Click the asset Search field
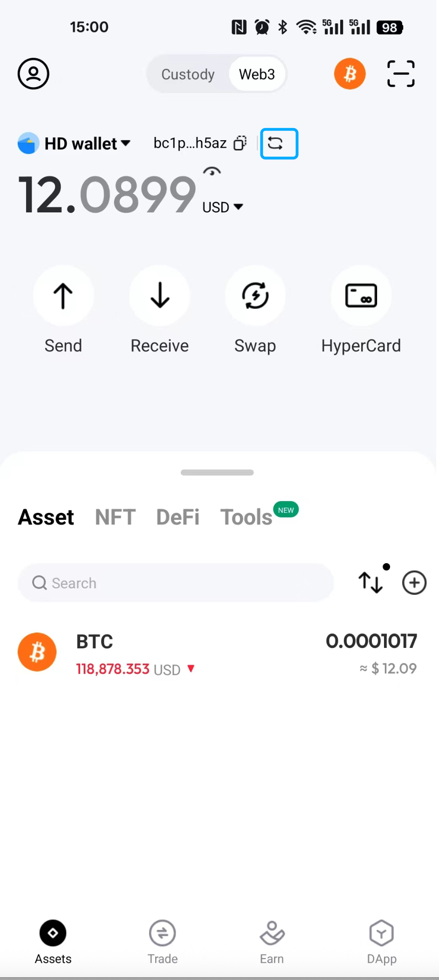 click(176, 583)
